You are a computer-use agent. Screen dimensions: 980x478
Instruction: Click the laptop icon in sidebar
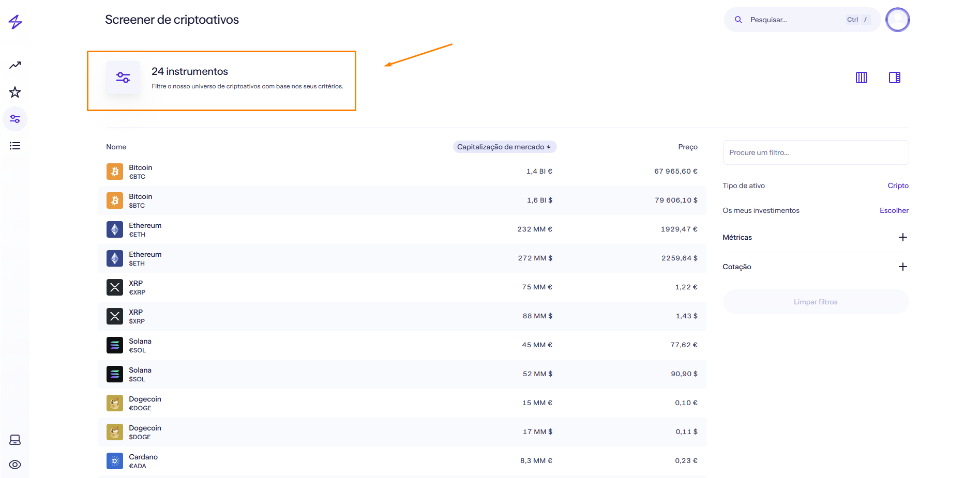click(15, 440)
